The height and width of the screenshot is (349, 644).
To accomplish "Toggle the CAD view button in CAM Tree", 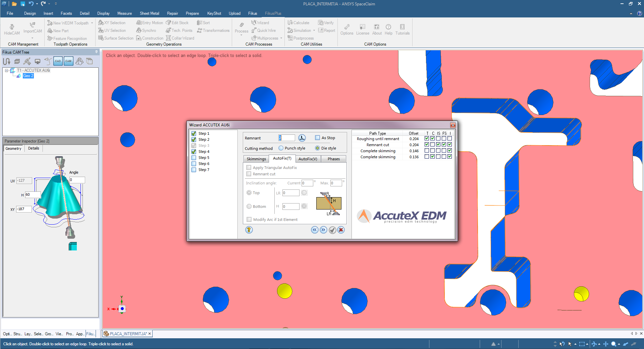I will pos(58,61).
